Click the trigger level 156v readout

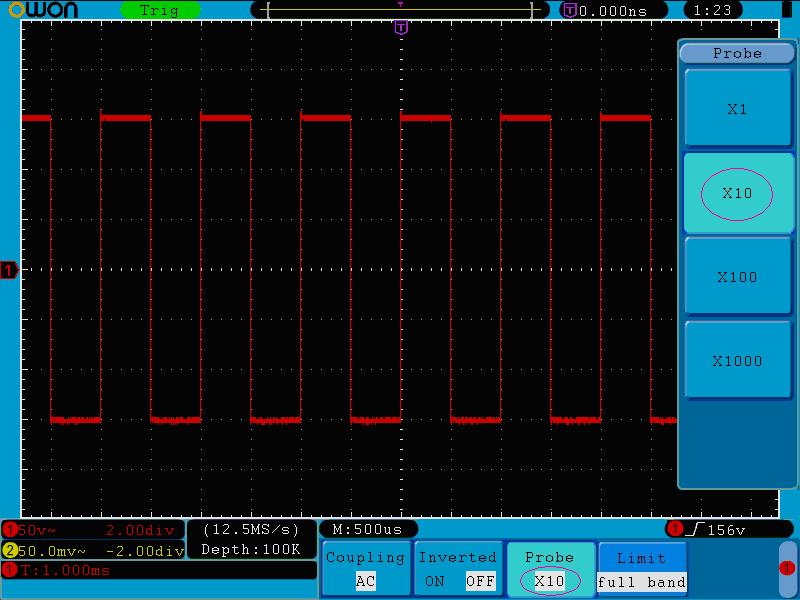[x=726, y=530]
